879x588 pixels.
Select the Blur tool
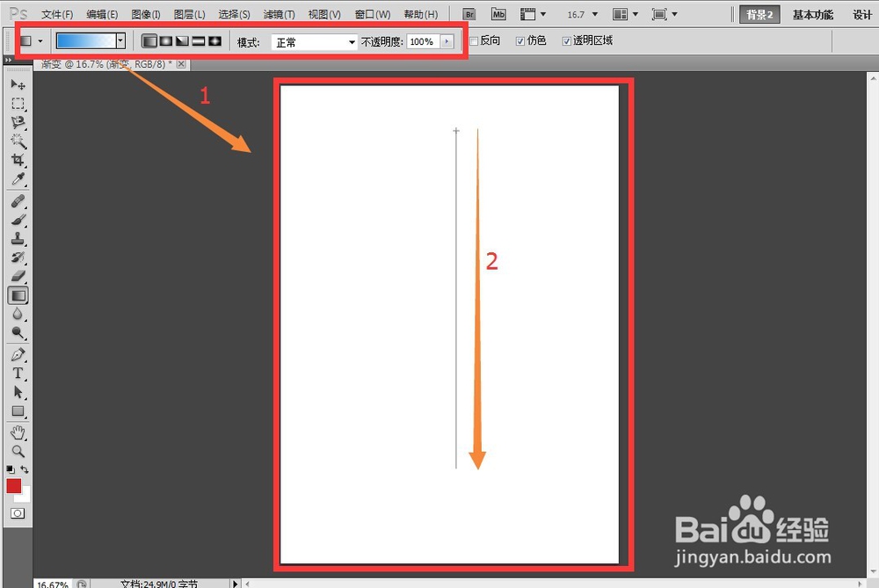pyautogui.click(x=18, y=314)
